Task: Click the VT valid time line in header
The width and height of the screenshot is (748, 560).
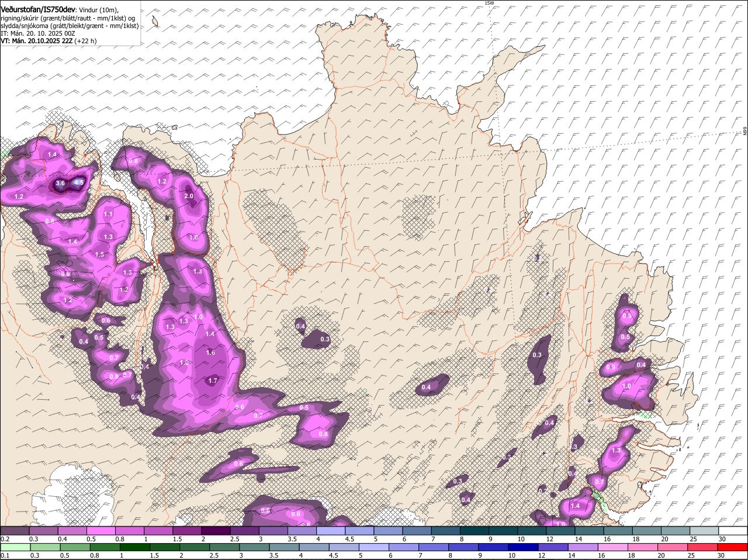Action: 49,41
